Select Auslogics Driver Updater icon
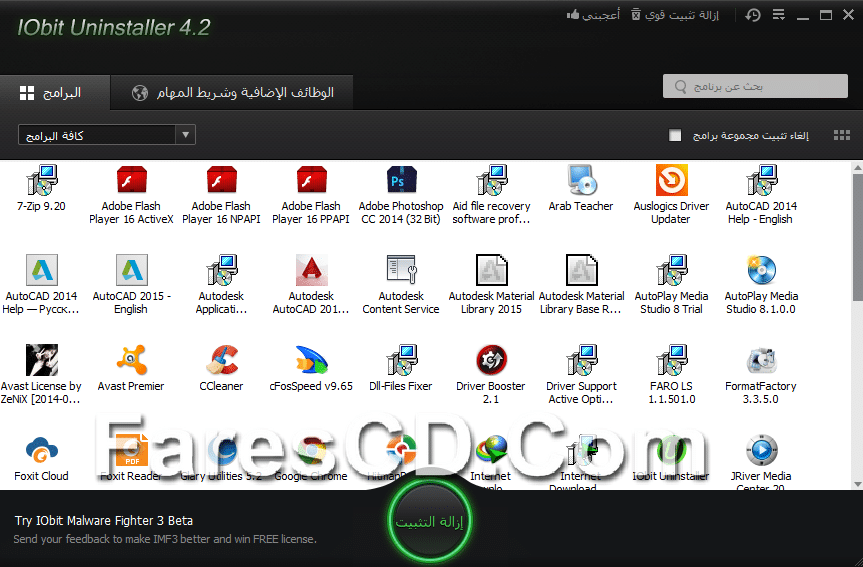 (671, 180)
